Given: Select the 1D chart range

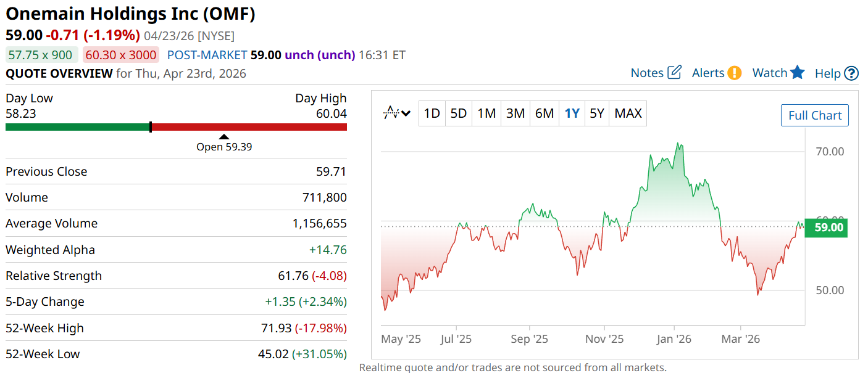Looking at the screenshot, I should [x=432, y=113].
